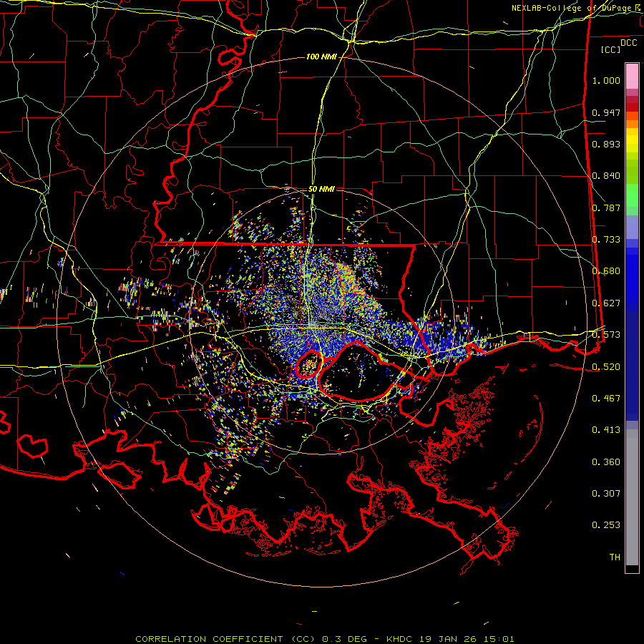
Task: Click the 0.947 scale value
Action: 606,112
